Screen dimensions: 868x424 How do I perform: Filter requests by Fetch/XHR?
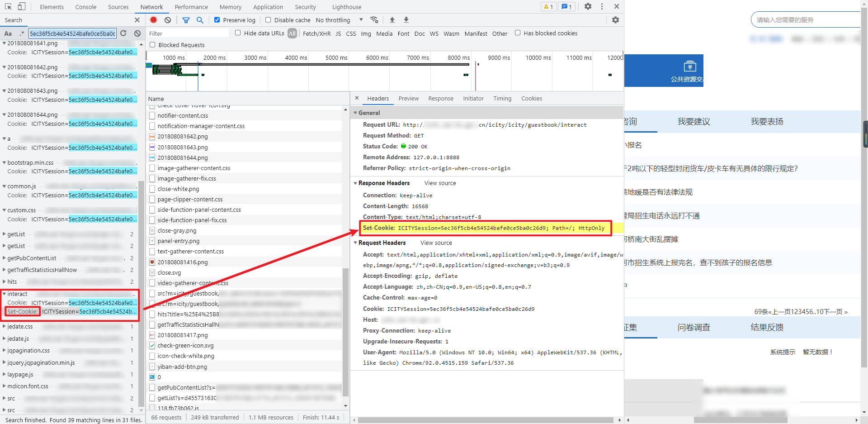(316, 33)
